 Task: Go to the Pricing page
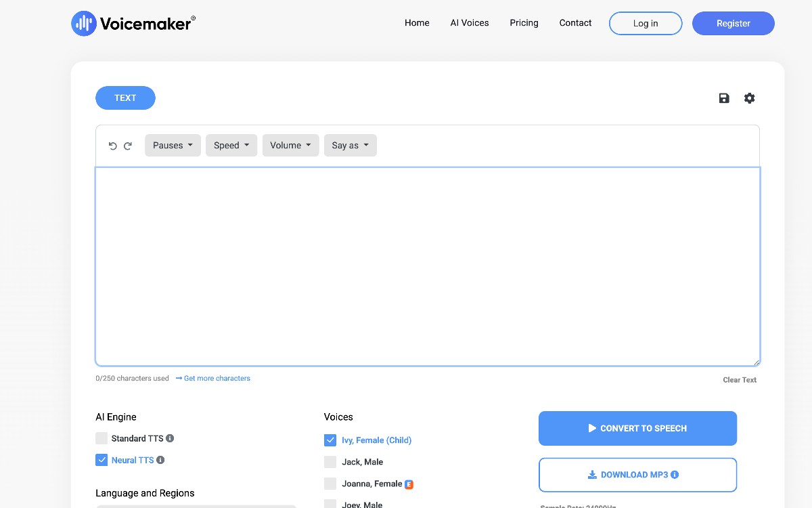[x=524, y=22]
